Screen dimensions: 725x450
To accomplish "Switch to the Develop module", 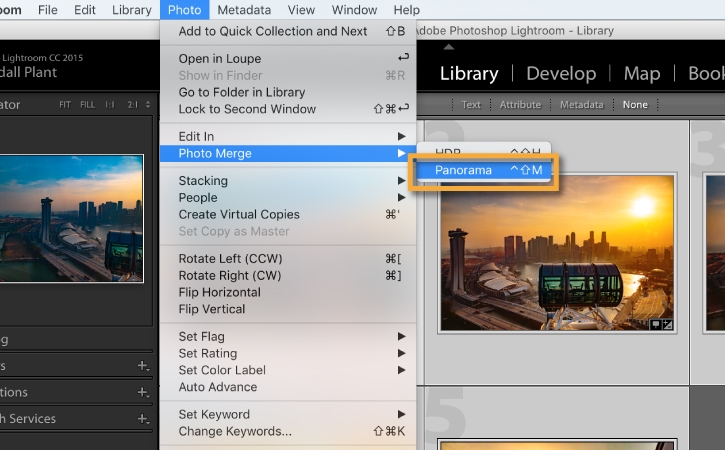I will (x=561, y=74).
